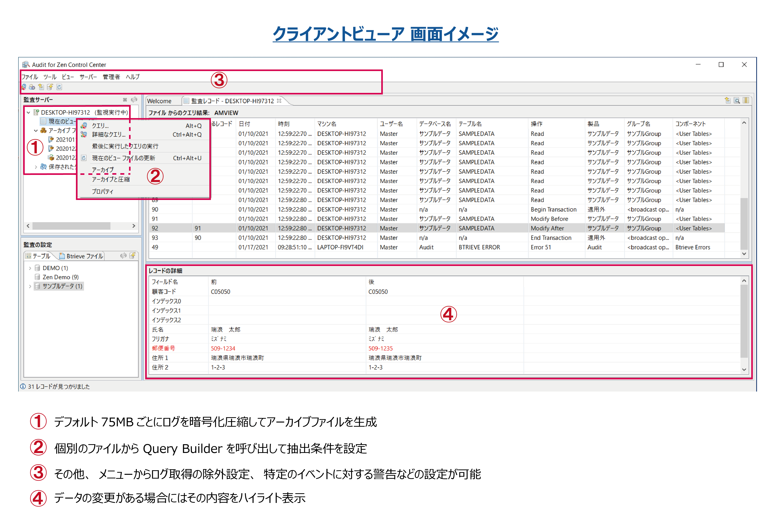Click the export arrow icon above results table
This screenshot has width=776, height=532.
click(728, 101)
